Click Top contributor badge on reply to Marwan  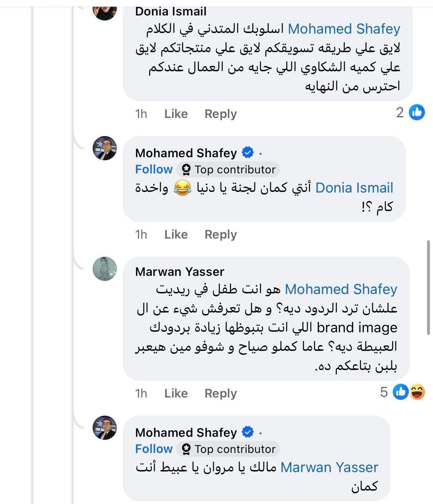click(229, 449)
